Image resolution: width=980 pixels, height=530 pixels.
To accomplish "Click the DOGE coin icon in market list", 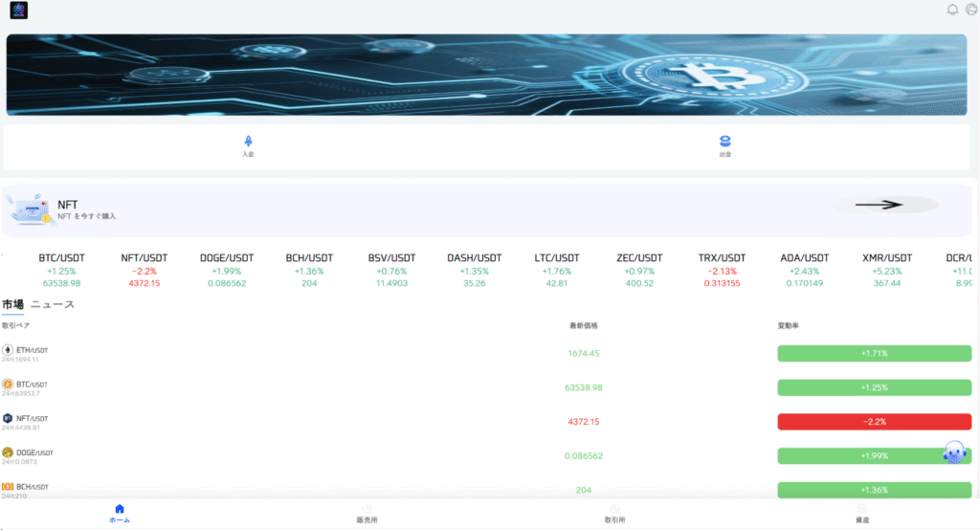I will [x=8, y=453].
